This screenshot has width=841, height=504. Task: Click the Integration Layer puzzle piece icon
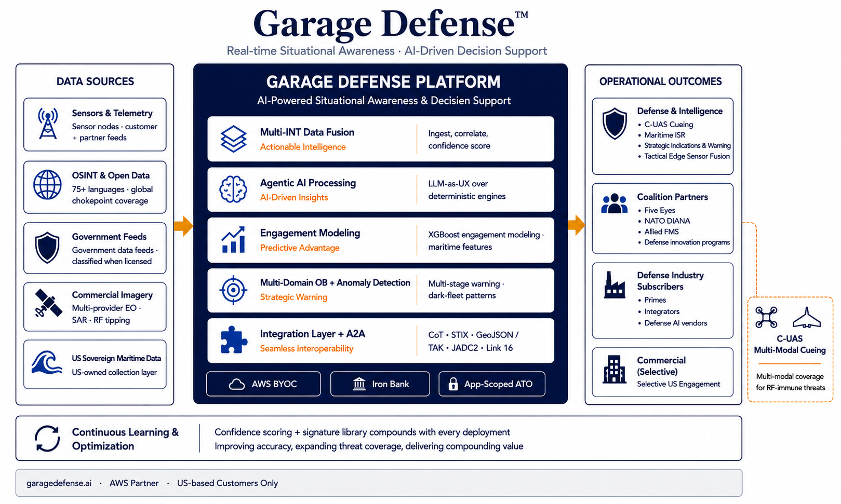coord(234,340)
